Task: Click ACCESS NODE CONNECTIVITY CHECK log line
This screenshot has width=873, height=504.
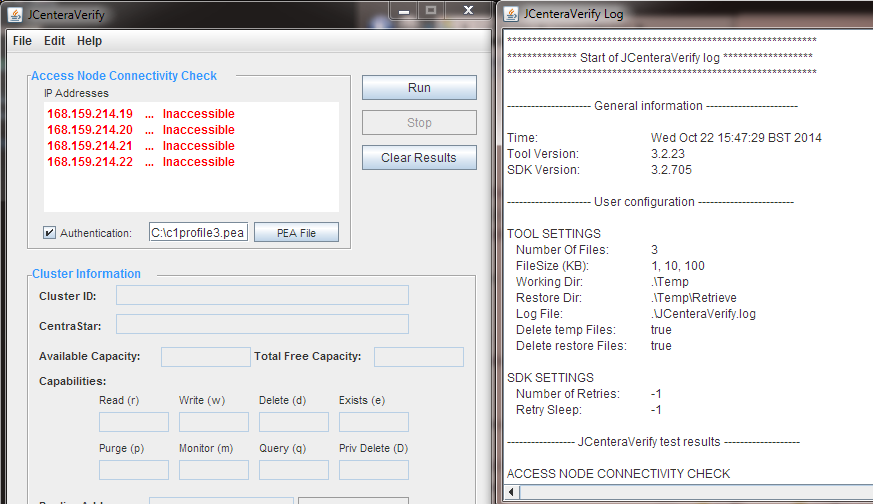Action: 618,474
